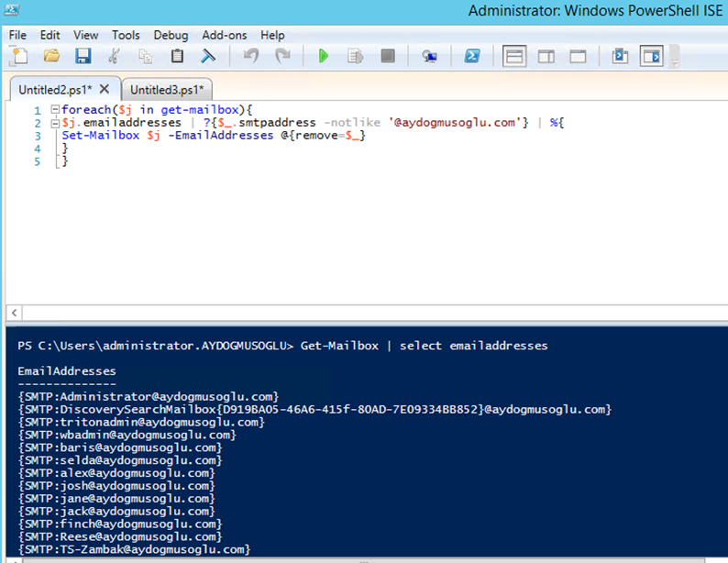
Task: Click the Run Selection icon
Action: coord(355,56)
